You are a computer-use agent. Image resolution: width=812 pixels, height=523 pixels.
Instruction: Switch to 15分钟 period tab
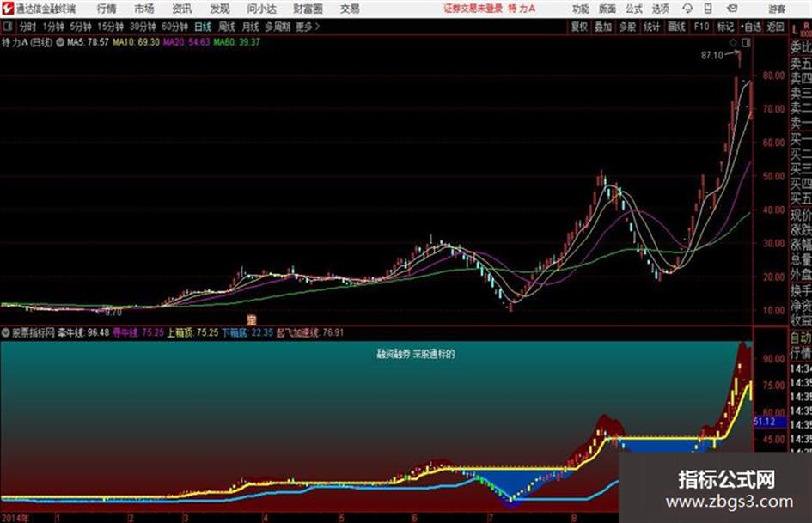[x=111, y=27]
